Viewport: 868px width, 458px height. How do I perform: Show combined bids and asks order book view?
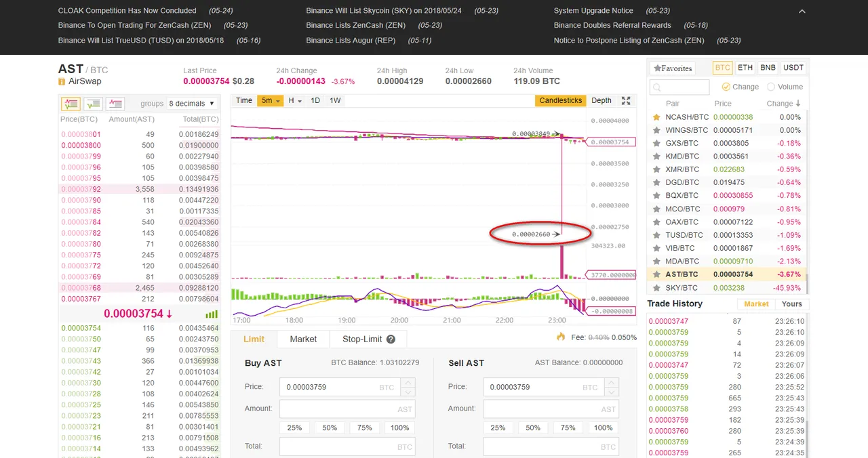[x=71, y=104]
